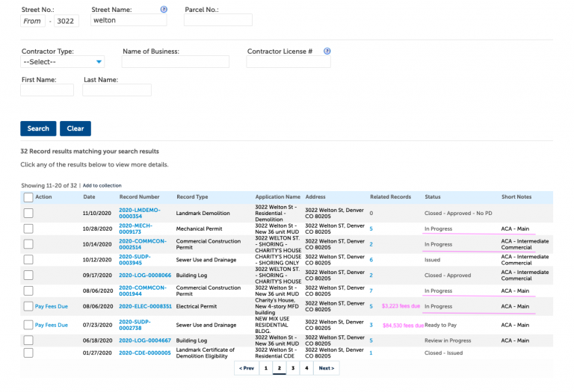Open related records count 3 for 2020-SUDP-0002738
This screenshot has height=392, width=574.
[371, 325]
